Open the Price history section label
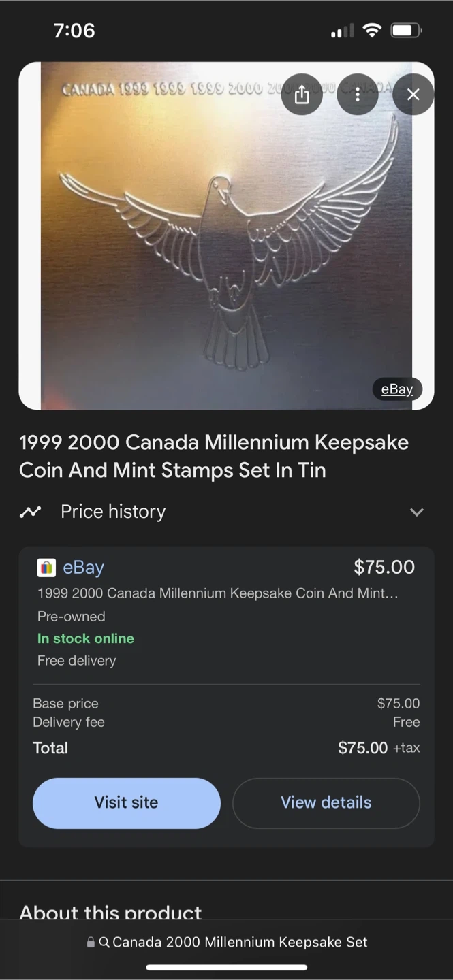The width and height of the screenshot is (453, 980). (113, 512)
